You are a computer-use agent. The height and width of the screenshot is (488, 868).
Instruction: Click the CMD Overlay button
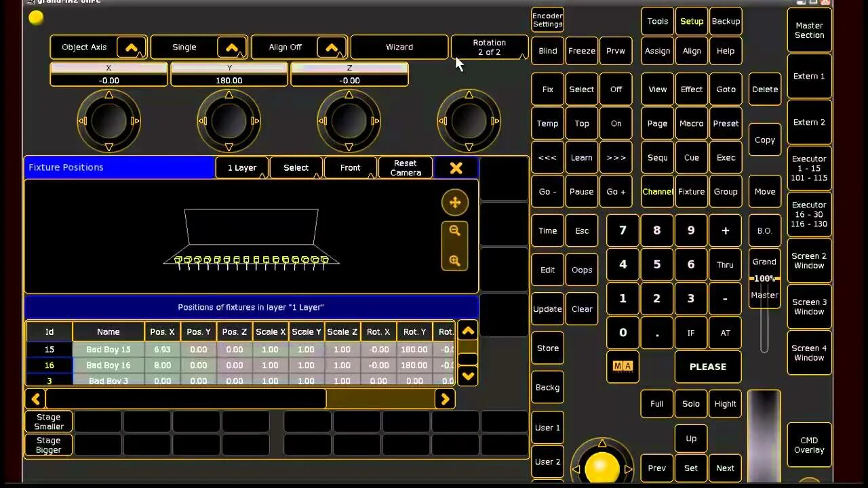pos(809,445)
